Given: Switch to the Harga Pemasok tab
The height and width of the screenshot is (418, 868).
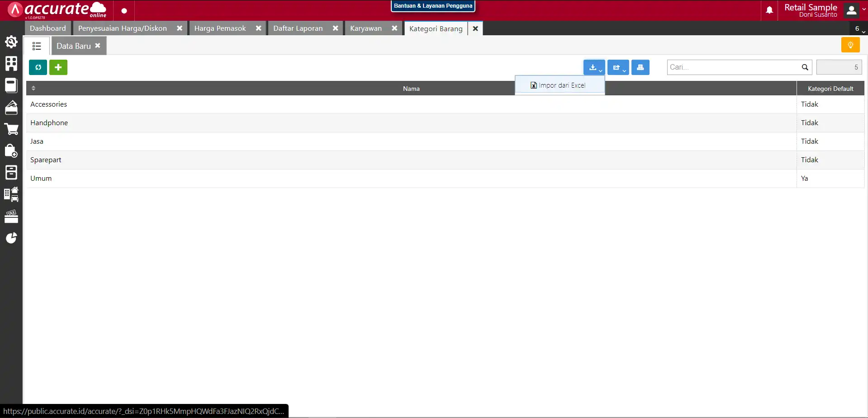Looking at the screenshot, I should point(220,28).
